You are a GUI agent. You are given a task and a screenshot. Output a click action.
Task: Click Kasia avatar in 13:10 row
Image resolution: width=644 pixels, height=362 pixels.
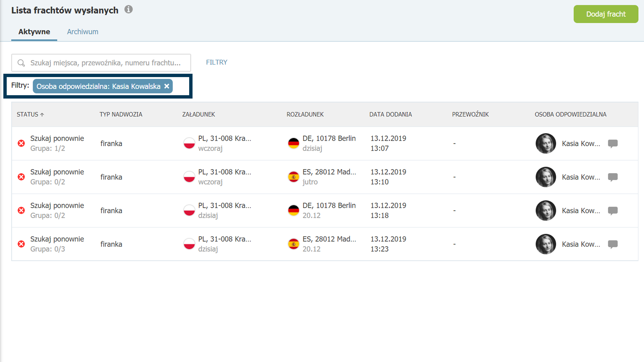coord(546,177)
